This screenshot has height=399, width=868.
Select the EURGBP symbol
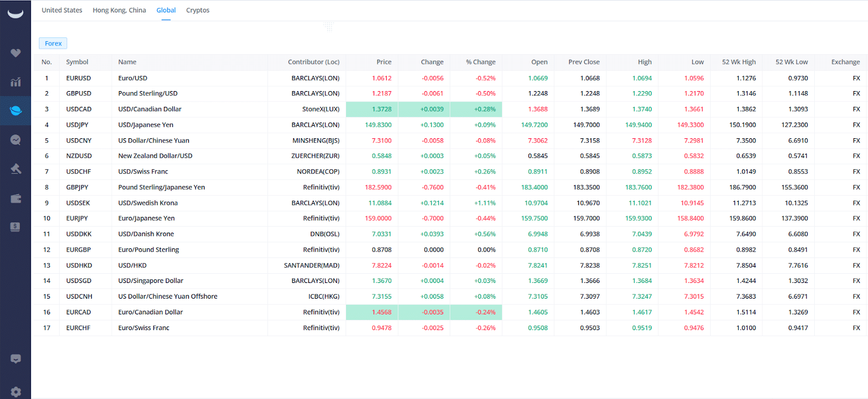79,250
